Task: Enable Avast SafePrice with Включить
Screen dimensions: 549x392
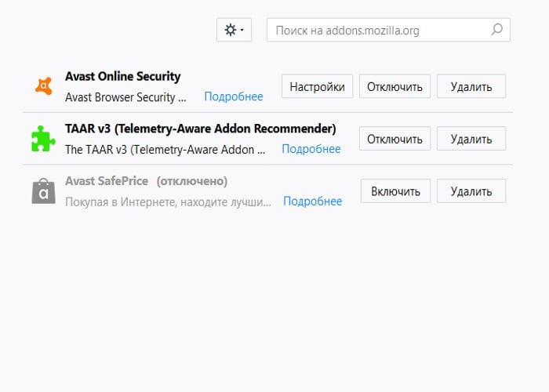Action: click(395, 191)
